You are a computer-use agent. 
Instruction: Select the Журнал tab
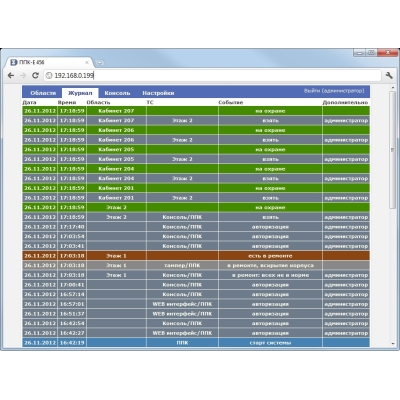(80, 93)
